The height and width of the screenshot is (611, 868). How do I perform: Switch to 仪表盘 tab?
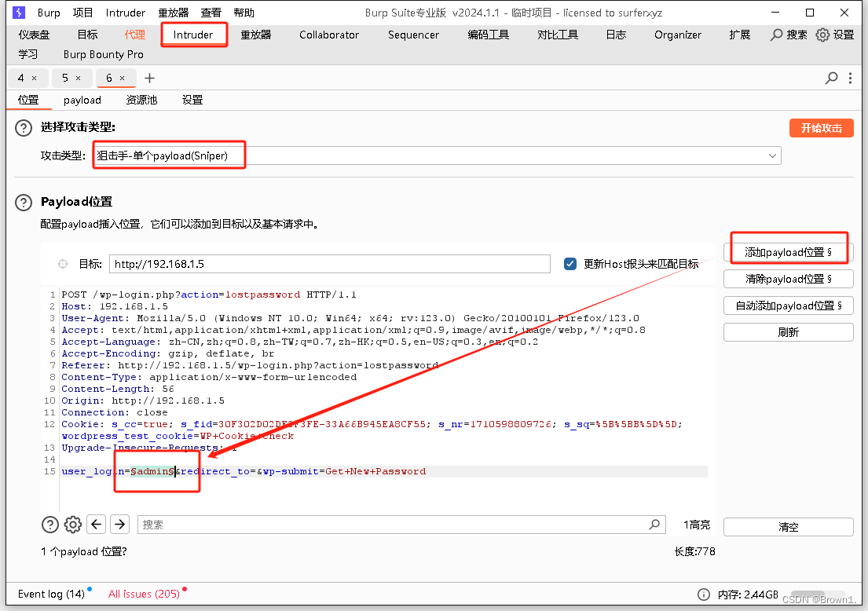coord(34,35)
